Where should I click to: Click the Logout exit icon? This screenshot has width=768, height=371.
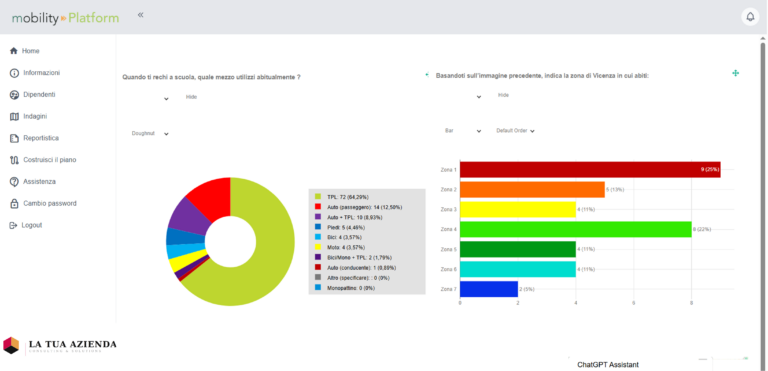pos(14,225)
